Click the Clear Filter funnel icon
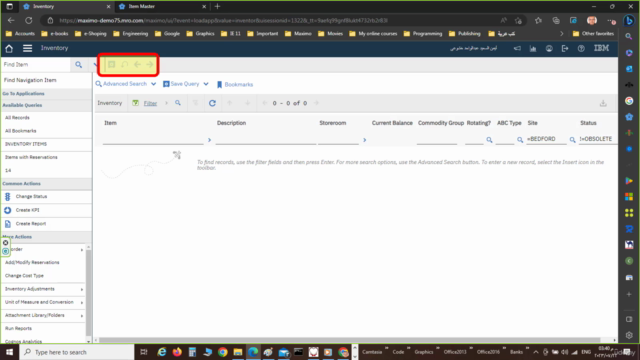Screen dimensions: 640x360 coord(196,103)
